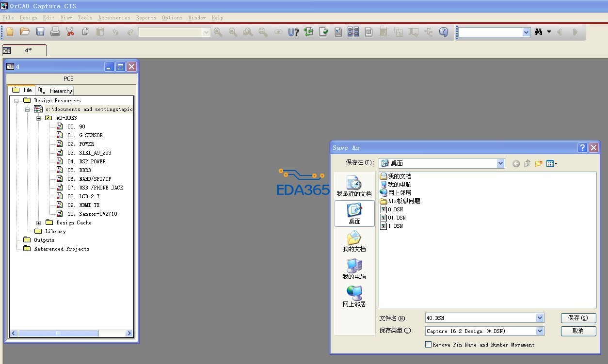Expand the Design Cache folder
Image resolution: width=608 pixels, height=364 pixels.
(x=39, y=222)
